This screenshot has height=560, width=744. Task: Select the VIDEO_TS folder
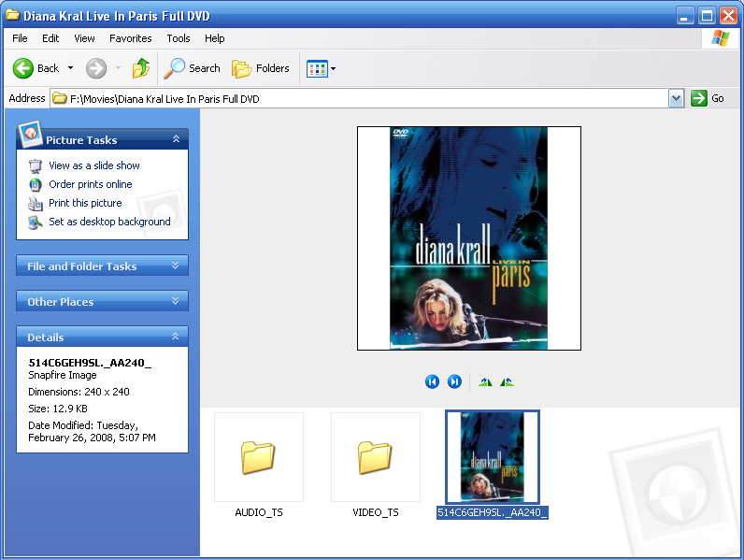[x=376, y=457]
